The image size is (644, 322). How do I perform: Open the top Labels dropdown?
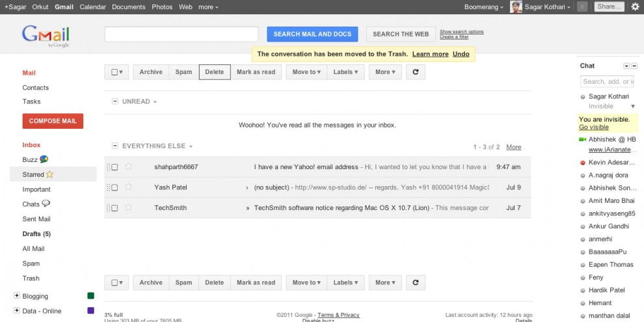pos(346,72)
